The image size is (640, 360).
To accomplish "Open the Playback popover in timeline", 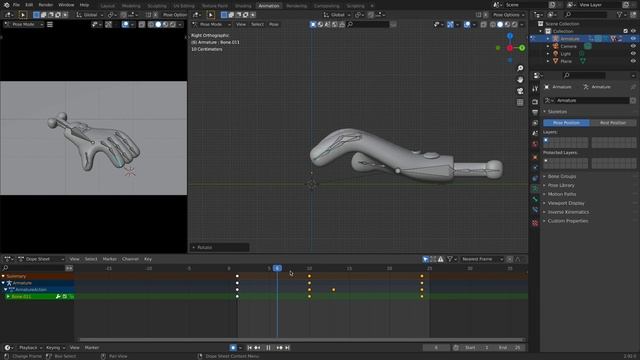I will click(x=30, y=348).
